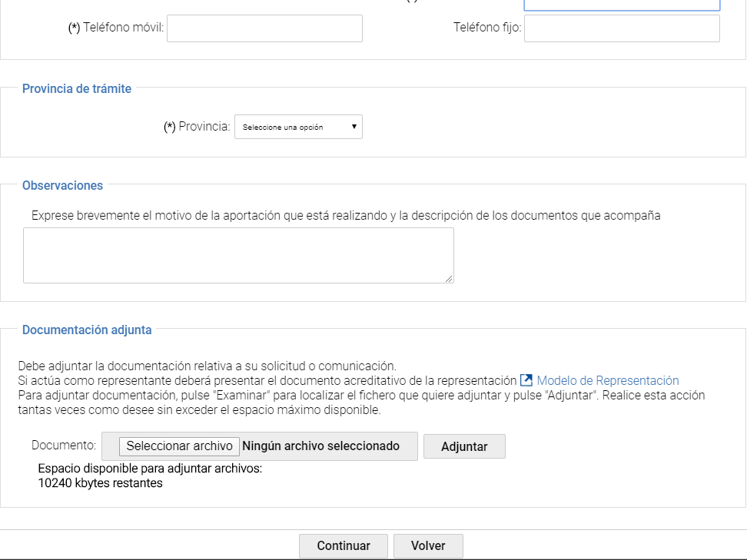Click the partially visible blue-outlined field at top
This screenshot has width=747, height=560.
coord(621,5)
